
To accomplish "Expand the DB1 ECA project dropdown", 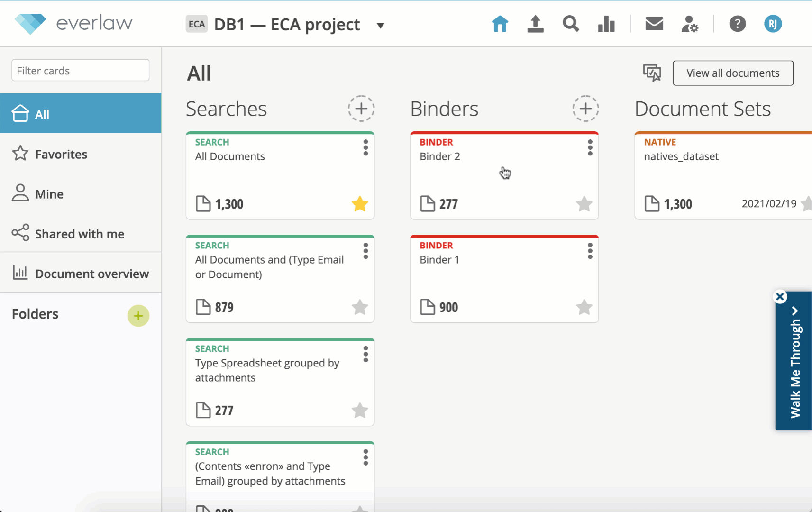I will click(380, 25).
